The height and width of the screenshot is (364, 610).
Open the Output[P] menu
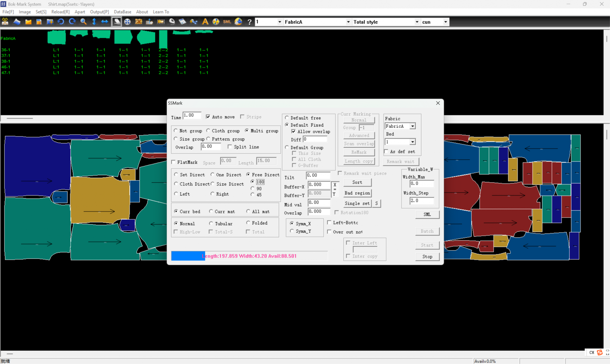(99, 12)
